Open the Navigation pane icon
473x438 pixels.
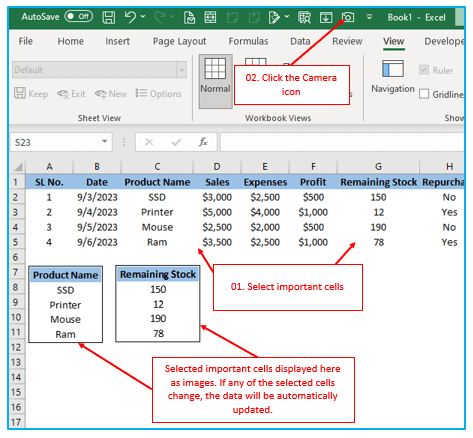pyautogui.click(x=393, y=76)
